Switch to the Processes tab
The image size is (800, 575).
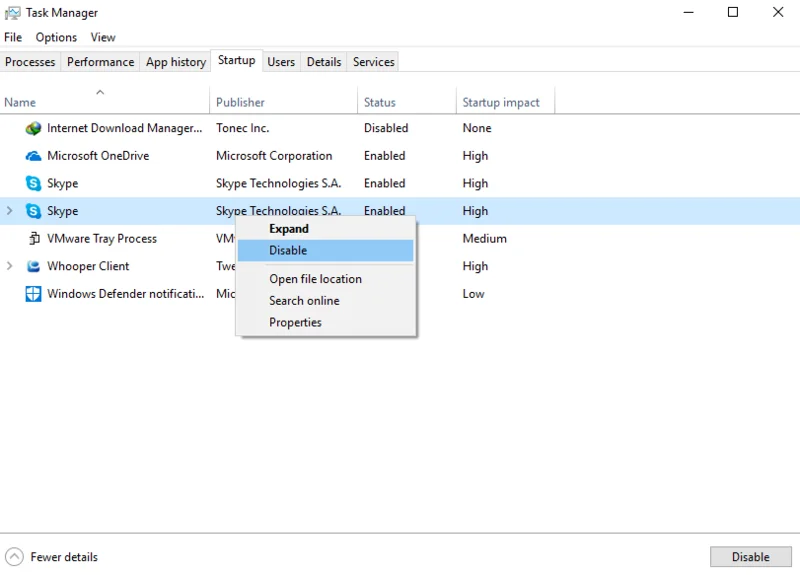pos(30,62)
